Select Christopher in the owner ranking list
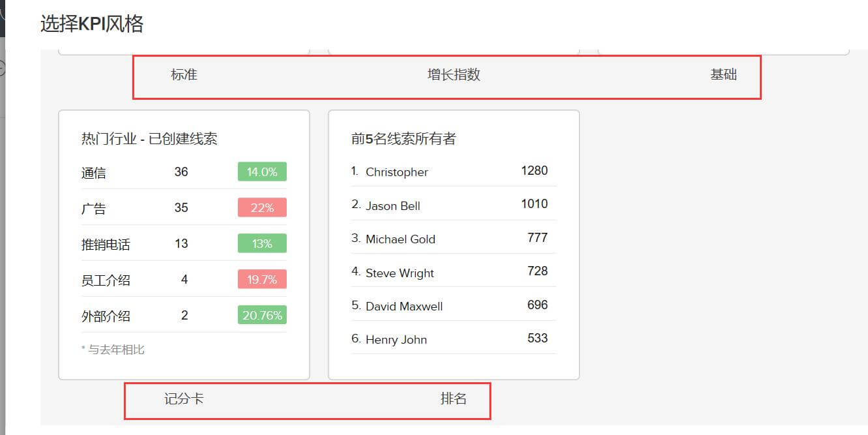This screenshot has width=868, height=435. tap(398, 172)
